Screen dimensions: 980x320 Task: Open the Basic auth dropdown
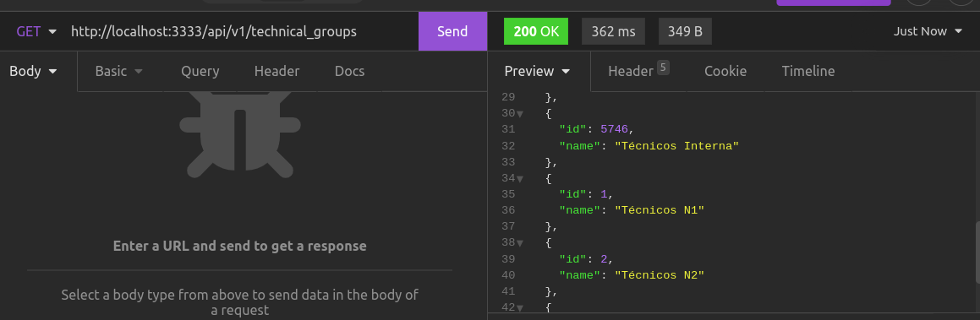(118, 71)
